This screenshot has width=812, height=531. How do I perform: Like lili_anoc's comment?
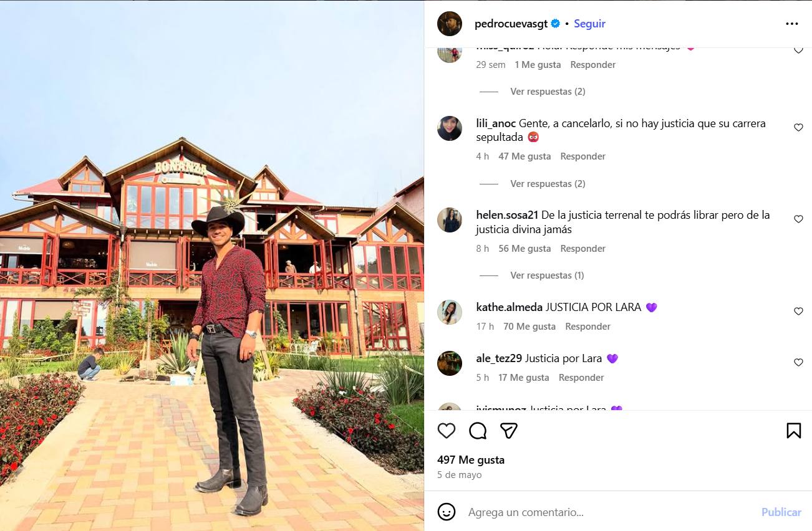[x=798, y=127]
